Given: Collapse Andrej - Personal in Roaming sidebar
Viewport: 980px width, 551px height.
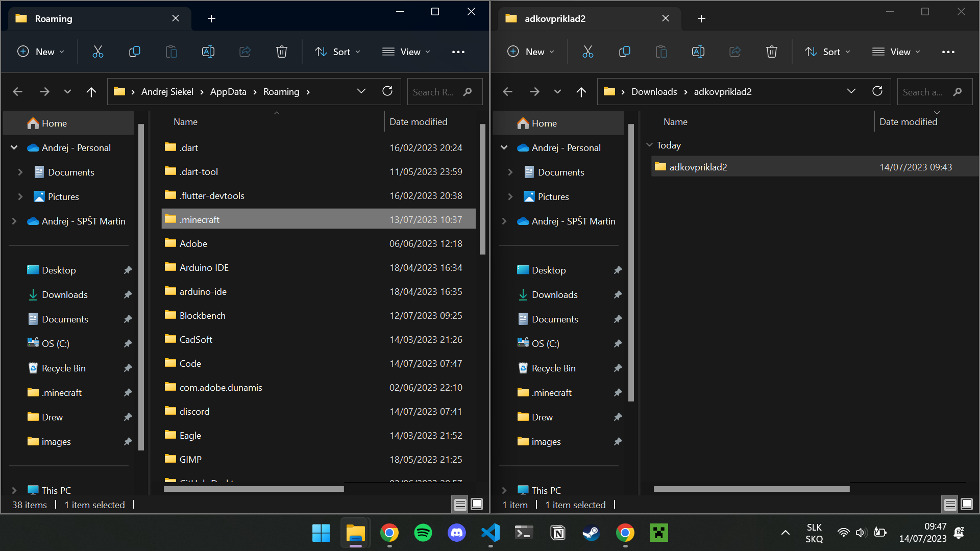Looking at the screenshot, I should 14,147.
